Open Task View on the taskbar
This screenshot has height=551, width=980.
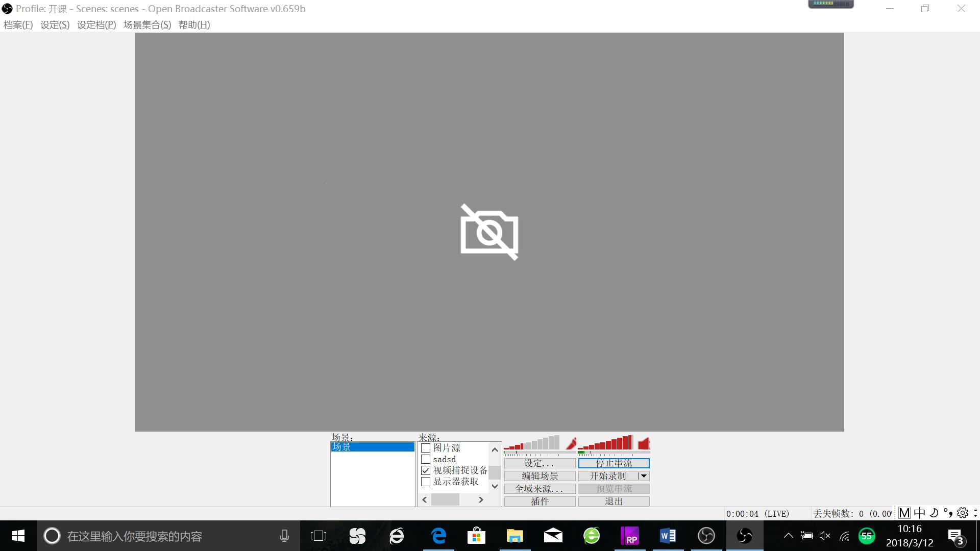pos(318,536)
